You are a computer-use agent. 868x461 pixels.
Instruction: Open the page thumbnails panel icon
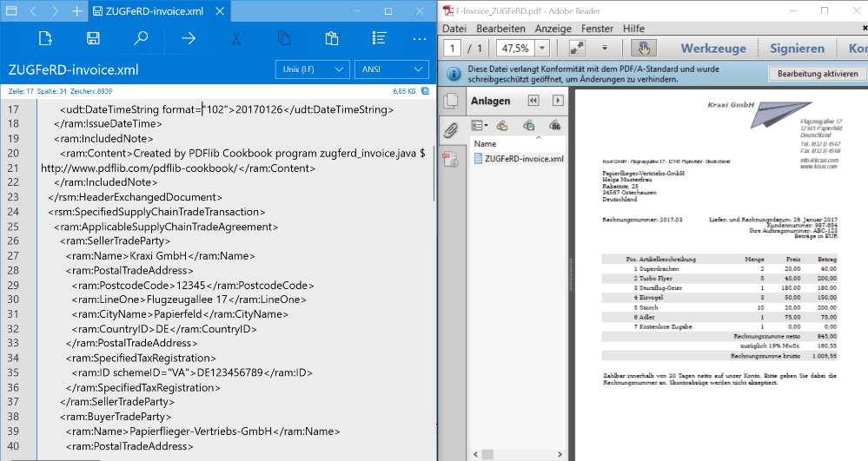450,101
